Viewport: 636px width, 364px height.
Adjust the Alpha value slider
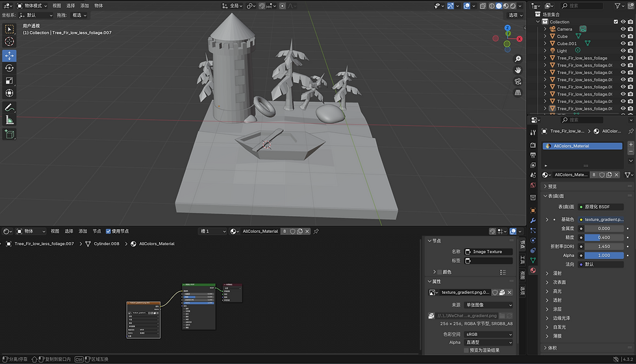coord(604,256)
